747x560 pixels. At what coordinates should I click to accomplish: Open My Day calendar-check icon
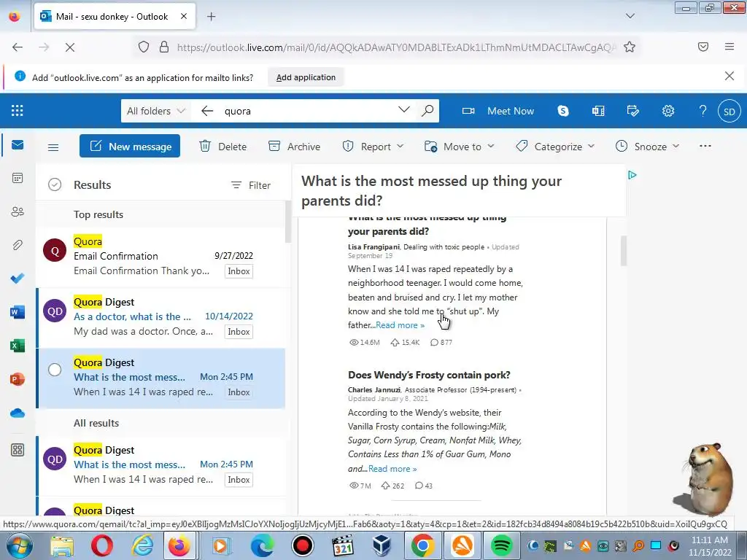tap(632, 111)
